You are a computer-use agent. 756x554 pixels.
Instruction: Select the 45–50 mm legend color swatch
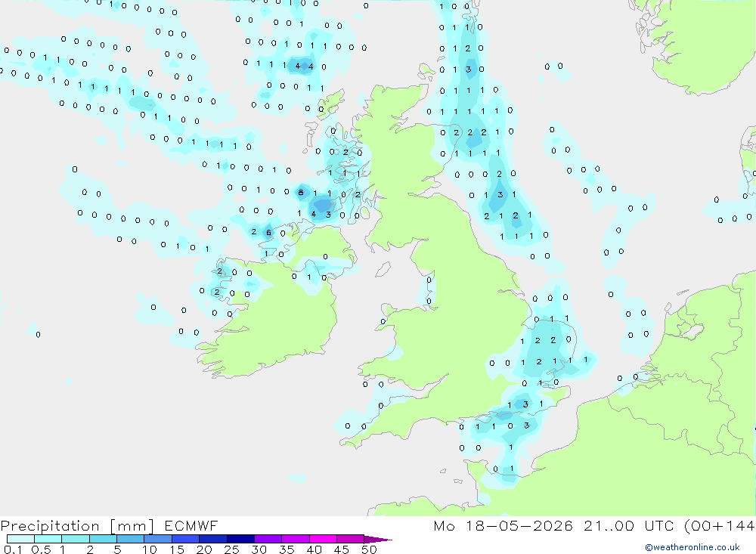350,539
